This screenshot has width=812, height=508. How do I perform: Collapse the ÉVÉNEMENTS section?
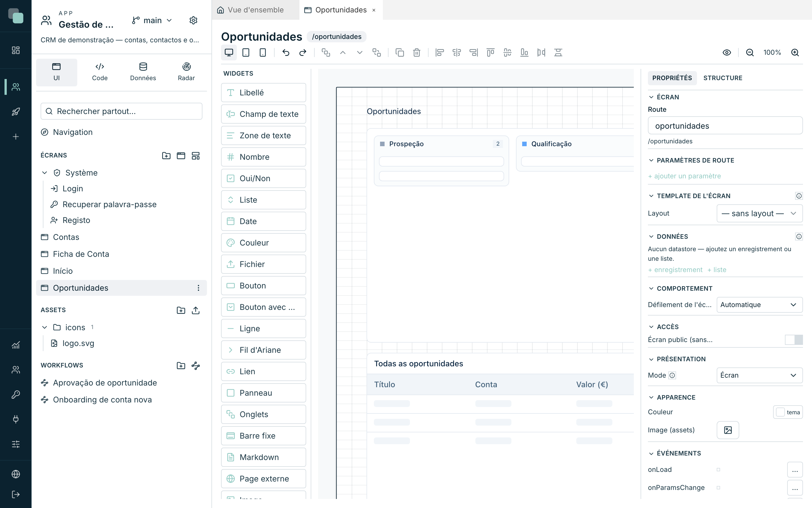click(x=651, y=453)
